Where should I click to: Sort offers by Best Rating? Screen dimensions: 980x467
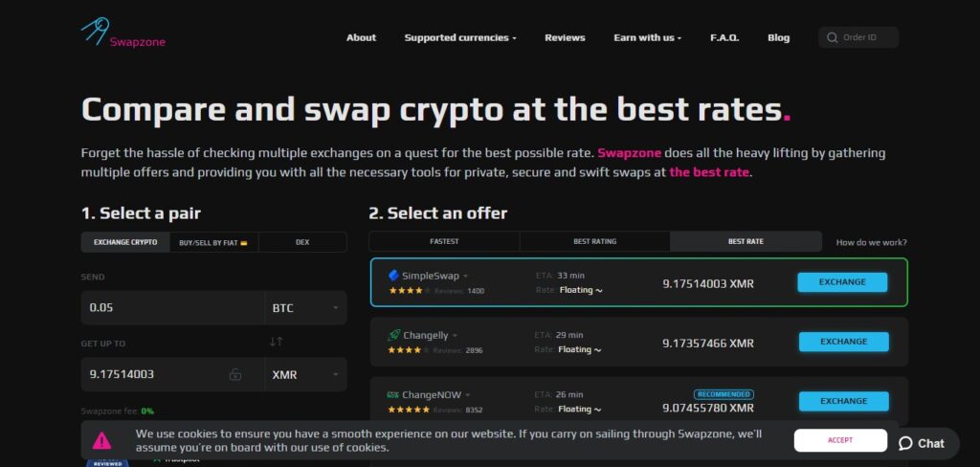pos(595,241)
